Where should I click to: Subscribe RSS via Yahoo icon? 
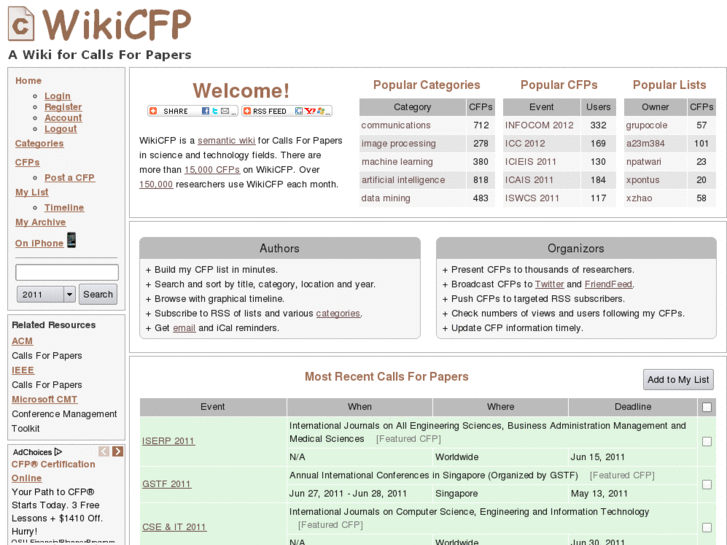click(310, 111)
